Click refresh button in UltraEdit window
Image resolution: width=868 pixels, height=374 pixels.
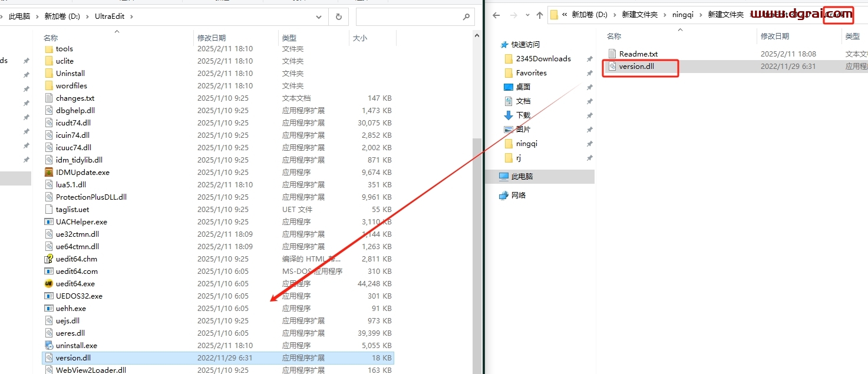[x=338, y=16]
